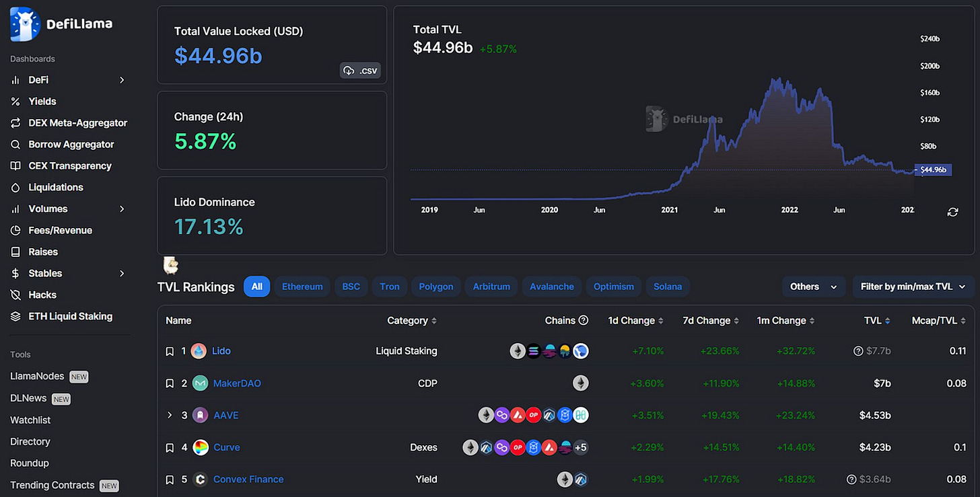
Task: Expand the Volumes submenu chevron
Action: pos(122,209)
